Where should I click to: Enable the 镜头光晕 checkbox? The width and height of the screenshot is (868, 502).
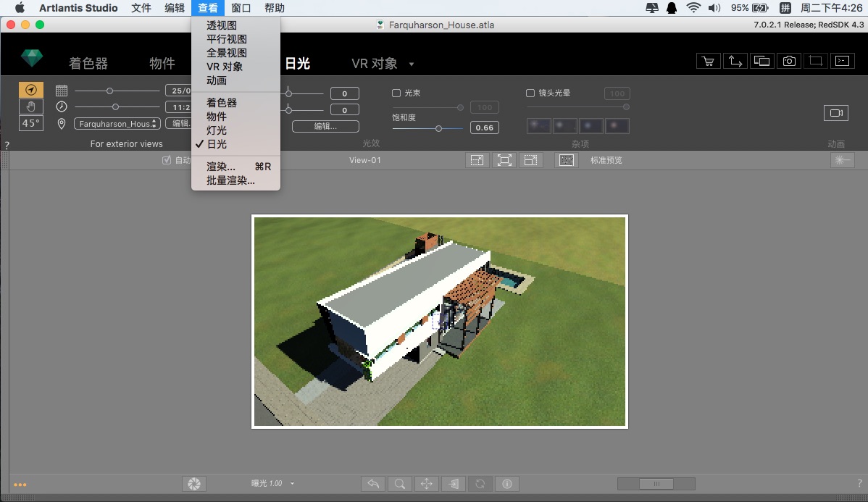click(530, 93)
